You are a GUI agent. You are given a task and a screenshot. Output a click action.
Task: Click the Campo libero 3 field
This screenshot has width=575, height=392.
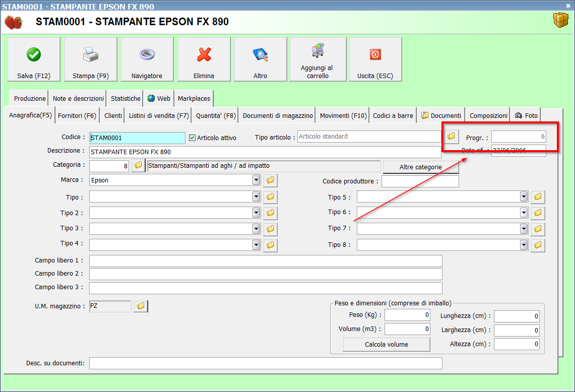click(266, 288)
